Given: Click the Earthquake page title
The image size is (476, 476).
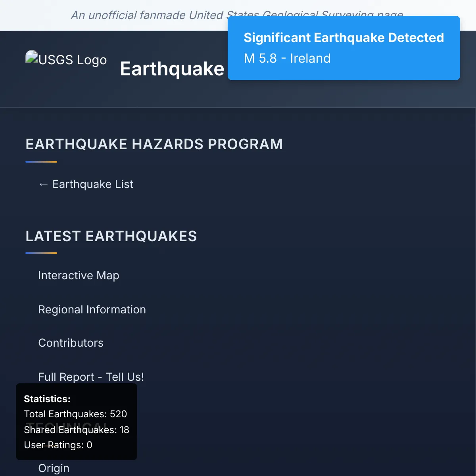Looking at the screenshot, I should click(x=172, y=69).
